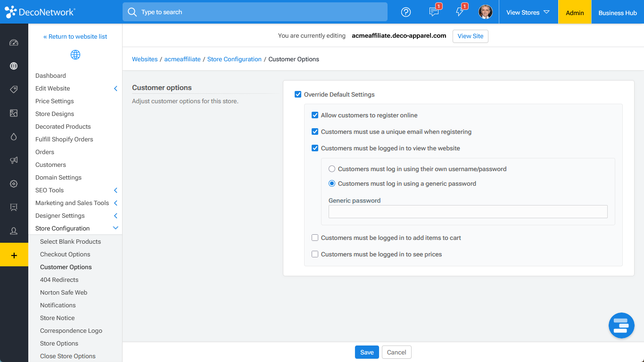Click the help question mark icon
Viewport: 644px width, 362px height.
406,12
